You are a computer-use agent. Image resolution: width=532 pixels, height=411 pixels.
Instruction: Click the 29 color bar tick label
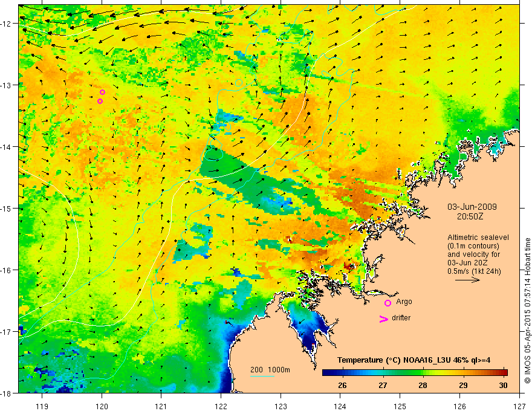point(463,386)
